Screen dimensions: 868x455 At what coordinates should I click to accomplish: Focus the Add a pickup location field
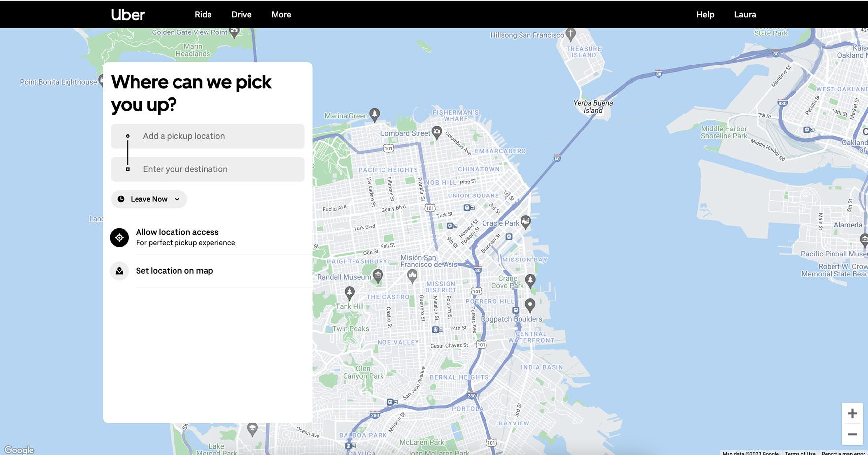tap(208, 136)
